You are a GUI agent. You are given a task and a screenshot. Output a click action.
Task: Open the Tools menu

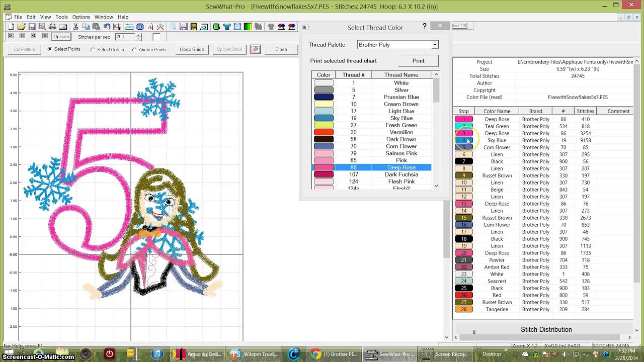(x=61, y=17)
